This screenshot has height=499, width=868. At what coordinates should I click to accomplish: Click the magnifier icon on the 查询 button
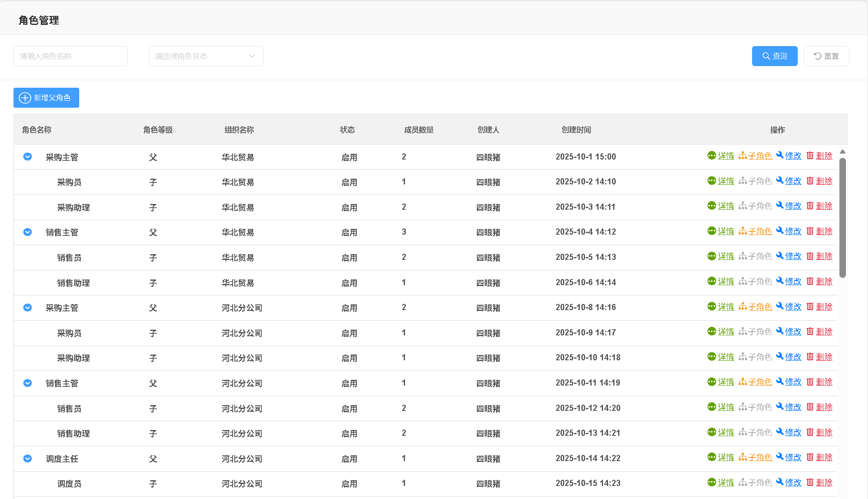(x=766, y=56)
